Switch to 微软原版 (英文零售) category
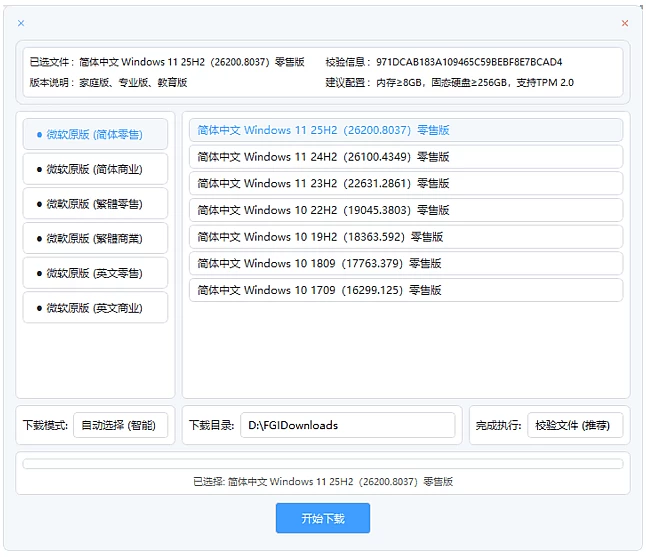Viewport: 646px width, 557px height. (95, 273)
